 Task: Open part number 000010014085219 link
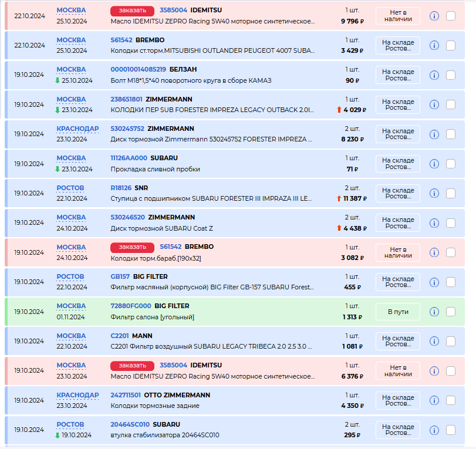pos(138,69)
